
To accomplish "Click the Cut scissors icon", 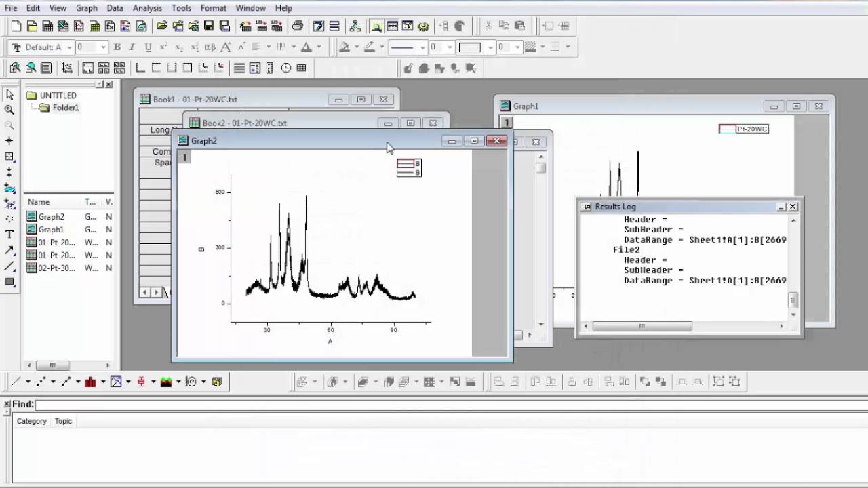I will pyautogui.click(x=488, y=26).
